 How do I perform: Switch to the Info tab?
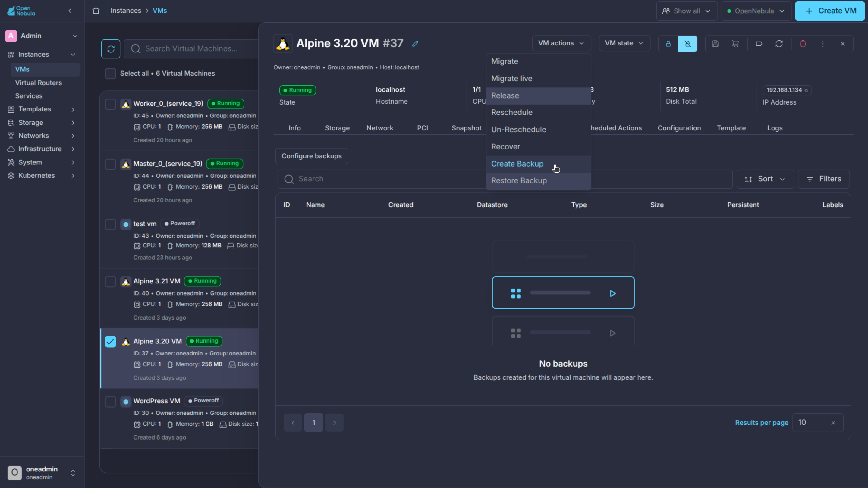click(294, 128)
